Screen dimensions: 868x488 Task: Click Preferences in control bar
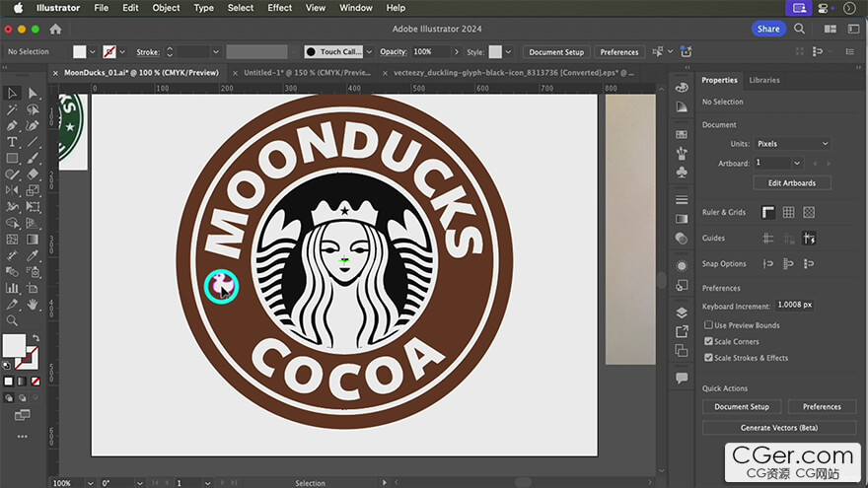(618, 52)
